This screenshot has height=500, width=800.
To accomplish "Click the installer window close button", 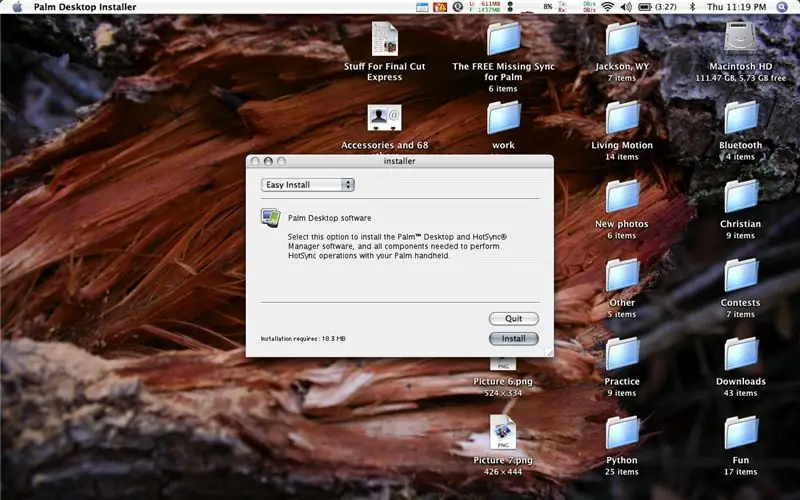I will coord(256,161).
